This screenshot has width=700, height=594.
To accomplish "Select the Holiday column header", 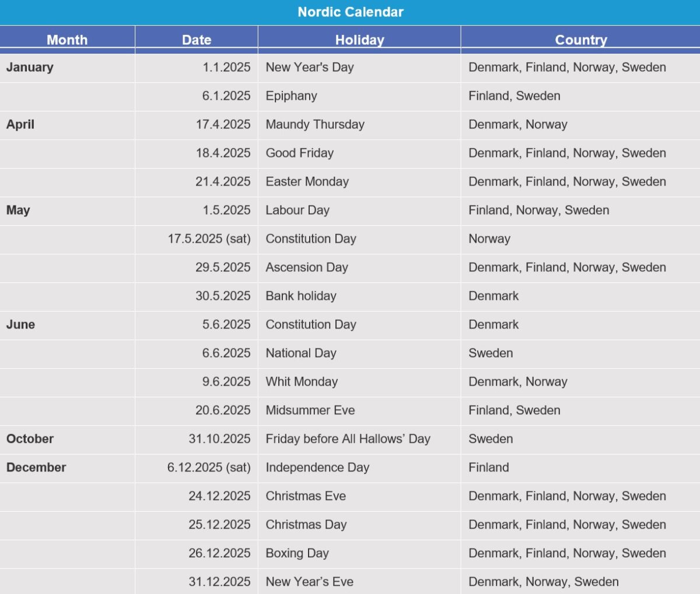I will [359, 40].
